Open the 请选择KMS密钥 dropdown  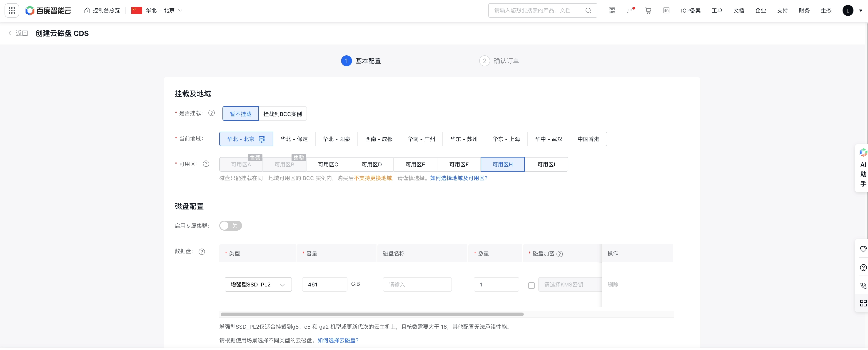(x=570, y=284)
